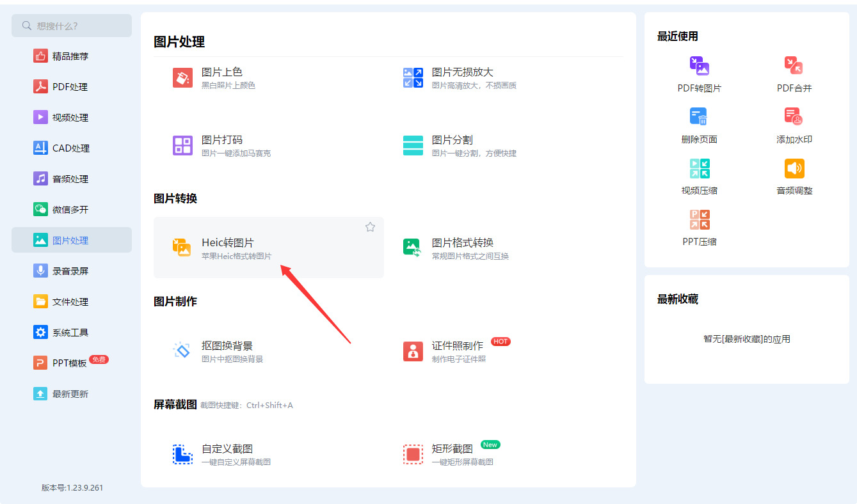Screen dimensions: 857x504
Task: Click the 图片高清放大，不损画质 description text
Action: (474, 86)
